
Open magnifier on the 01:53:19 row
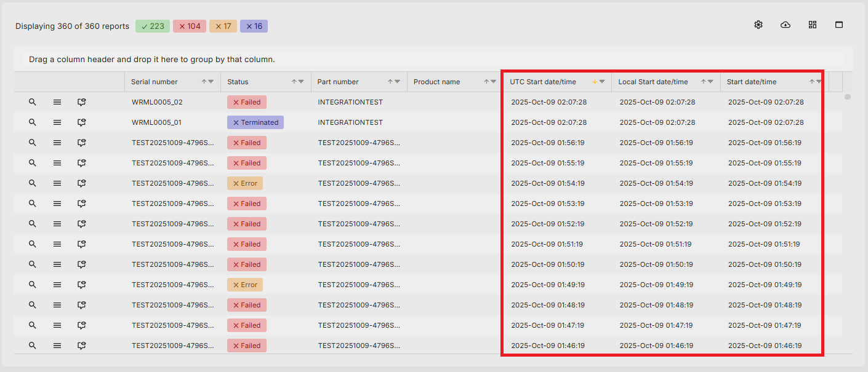pos(33,204)
